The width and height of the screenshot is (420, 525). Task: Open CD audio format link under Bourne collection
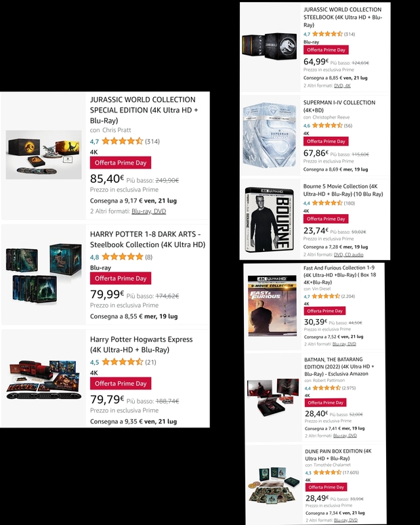353,255
